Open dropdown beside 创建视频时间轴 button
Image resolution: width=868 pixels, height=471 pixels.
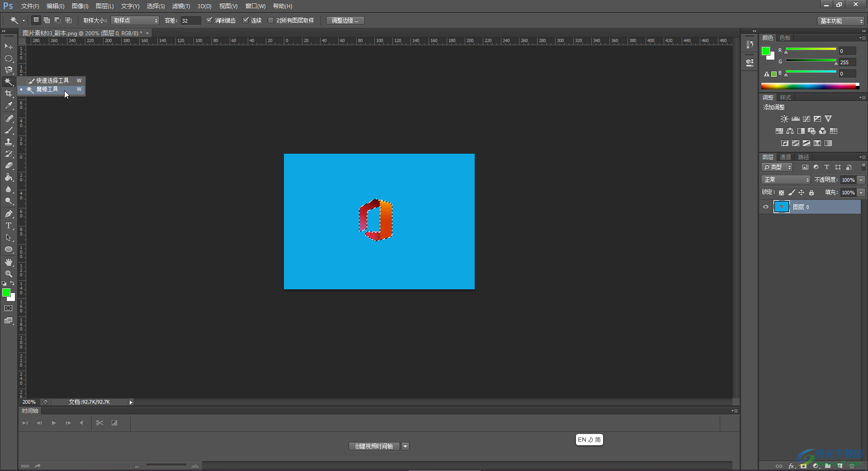[406, 447]
